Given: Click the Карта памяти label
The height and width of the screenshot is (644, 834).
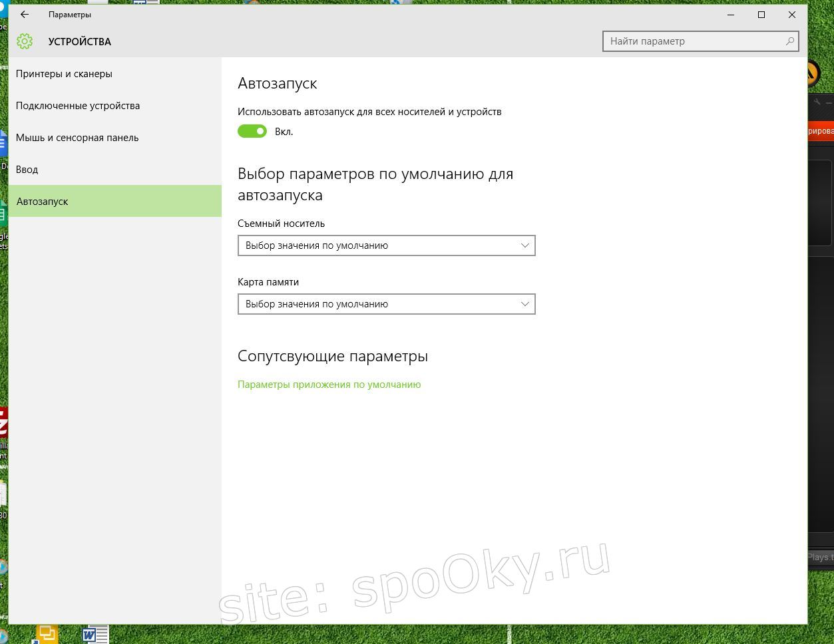Looking at the screenshot, I should tap(268, 282).
